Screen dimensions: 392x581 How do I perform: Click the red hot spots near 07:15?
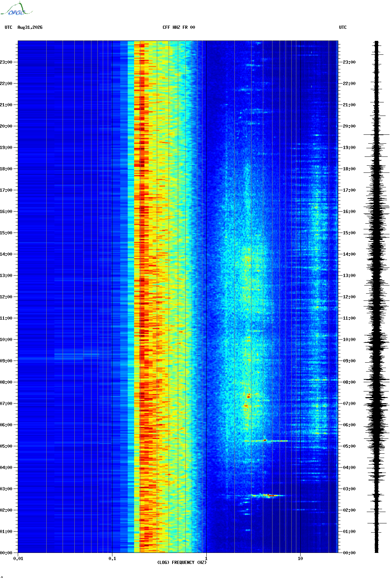pos(248,396)
